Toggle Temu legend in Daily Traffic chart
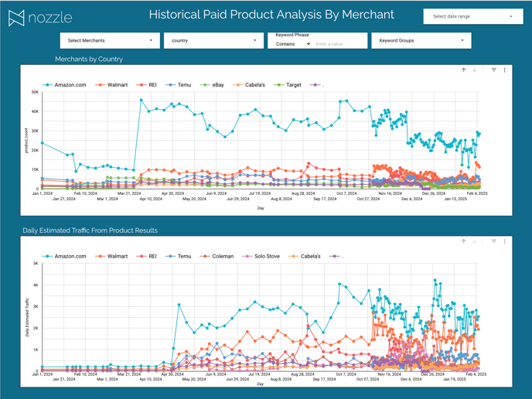532x399 pixels. pyautogui.click(x=178, y=256)
